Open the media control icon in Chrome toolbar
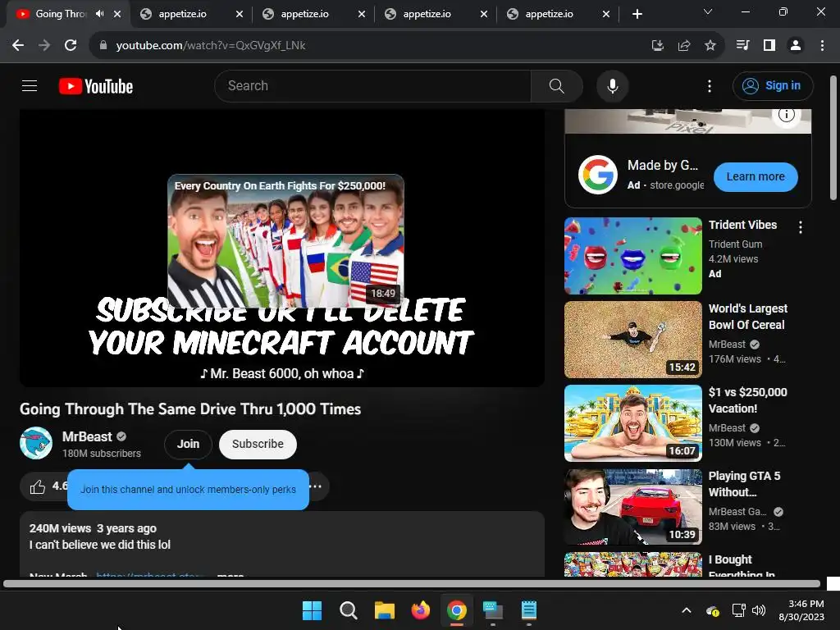Screen dimensions: 840x630 [742, 46]
